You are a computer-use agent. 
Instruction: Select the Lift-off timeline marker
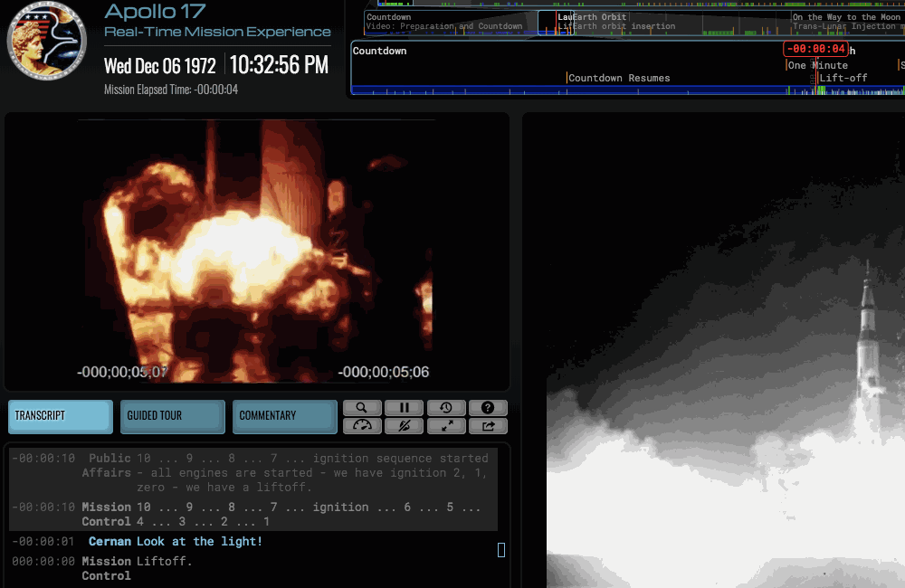pyautogui.click(x=843, y=78)
